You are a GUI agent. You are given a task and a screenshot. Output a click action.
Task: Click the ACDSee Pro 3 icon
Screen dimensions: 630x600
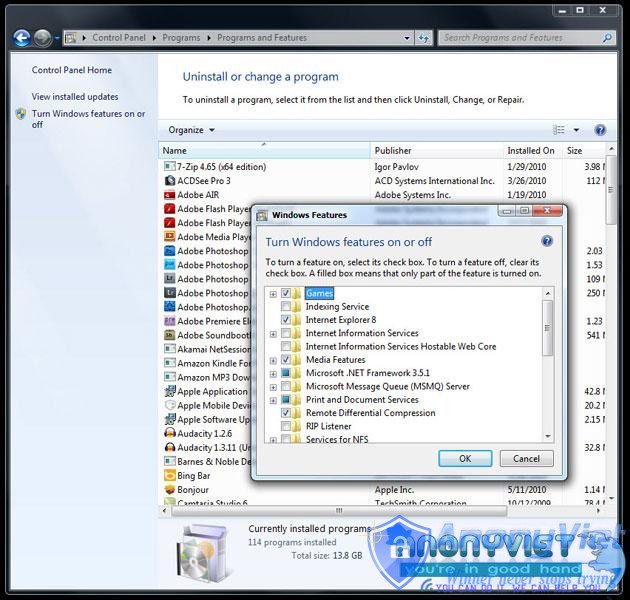coord(170,180)
